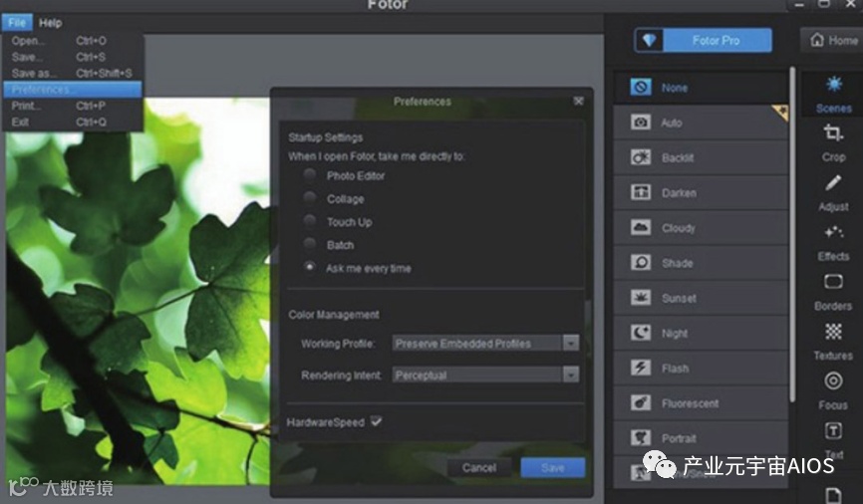
Task: Apply the Flash scene lightning icon
Action: pyautogui.click(x=641, y=368)
